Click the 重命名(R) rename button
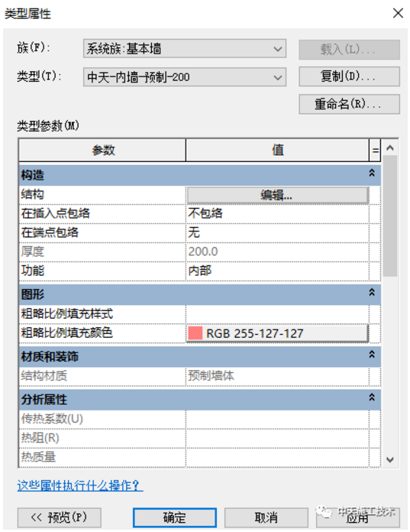 click(x=349, y=104)
